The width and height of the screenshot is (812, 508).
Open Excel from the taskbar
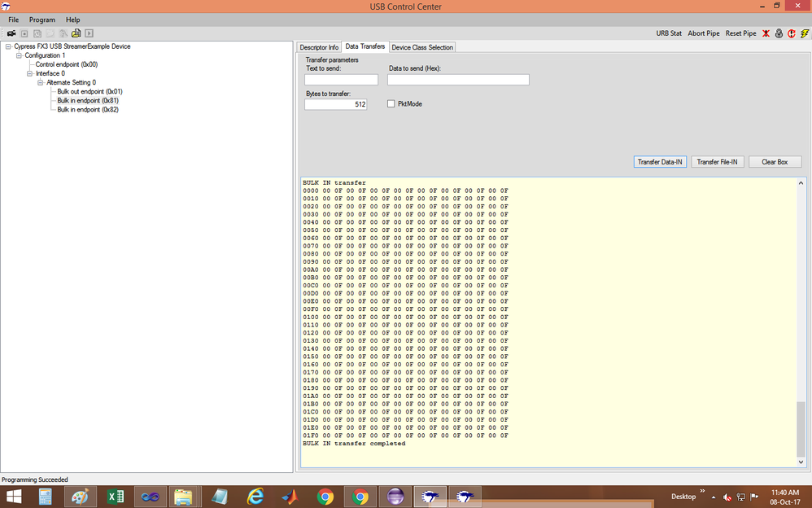[x=116, y=496]
